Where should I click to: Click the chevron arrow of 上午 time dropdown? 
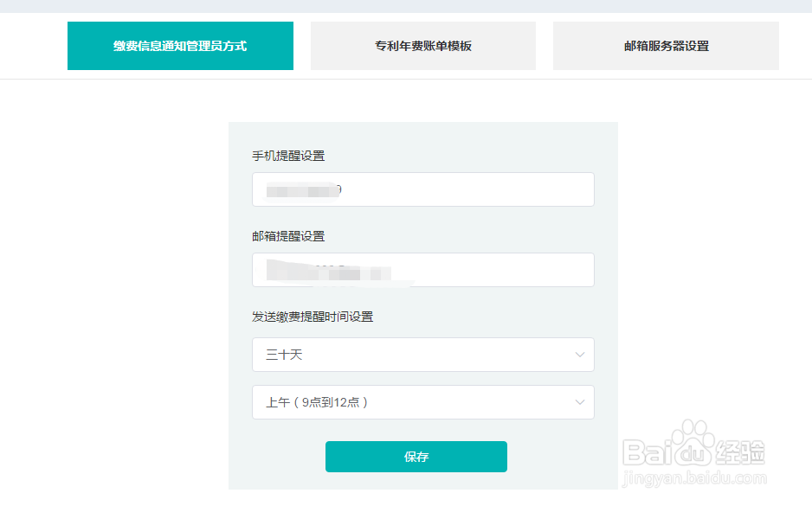pos(580,402)
